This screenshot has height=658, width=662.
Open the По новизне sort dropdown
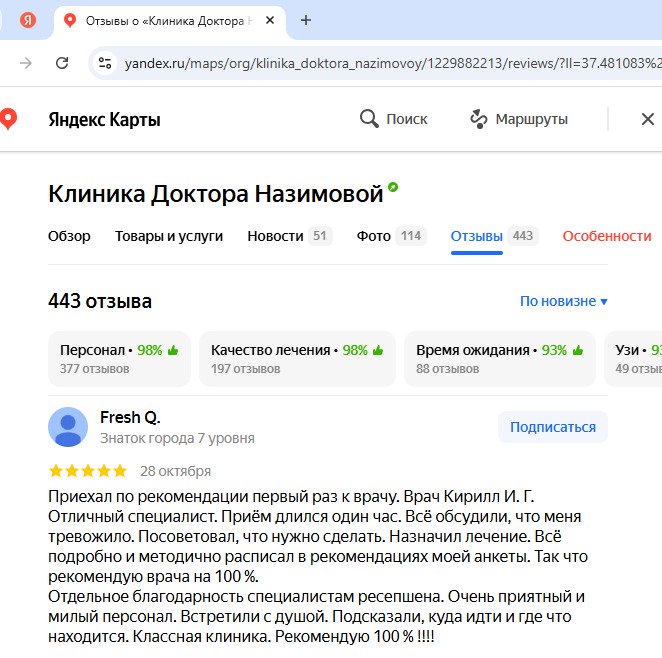563,301
